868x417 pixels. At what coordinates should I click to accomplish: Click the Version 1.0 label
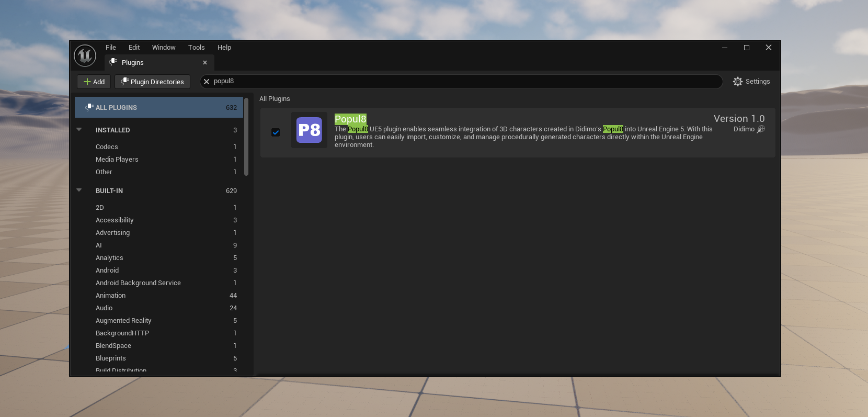coord(739,119)
